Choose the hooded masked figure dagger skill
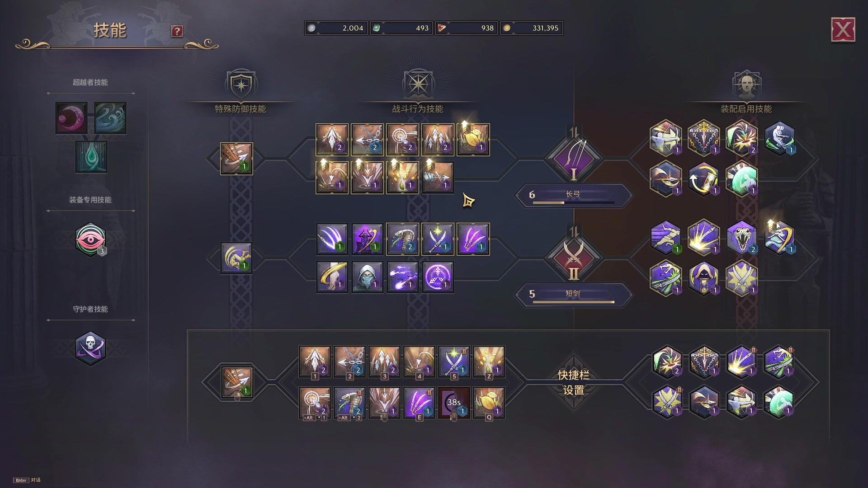Viewport: 868px width, 488px height. click(x=367, y=277)
